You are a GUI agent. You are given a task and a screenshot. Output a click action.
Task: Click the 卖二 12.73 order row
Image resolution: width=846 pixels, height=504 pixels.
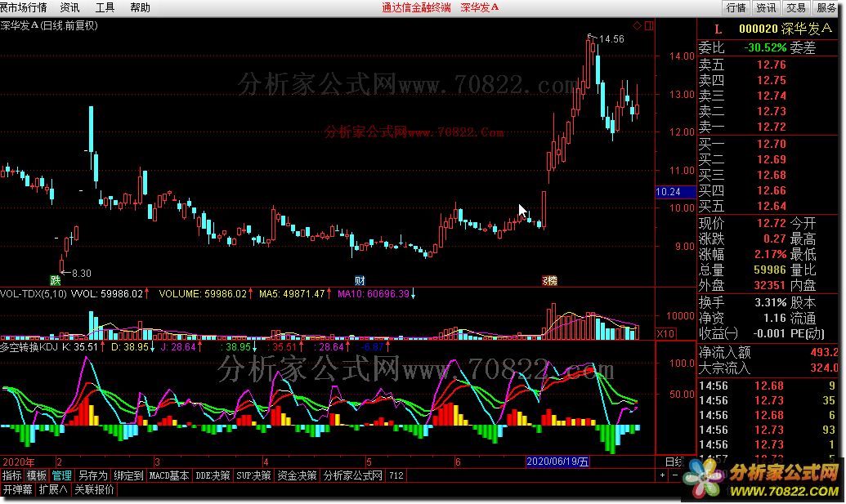pos(769,112)
